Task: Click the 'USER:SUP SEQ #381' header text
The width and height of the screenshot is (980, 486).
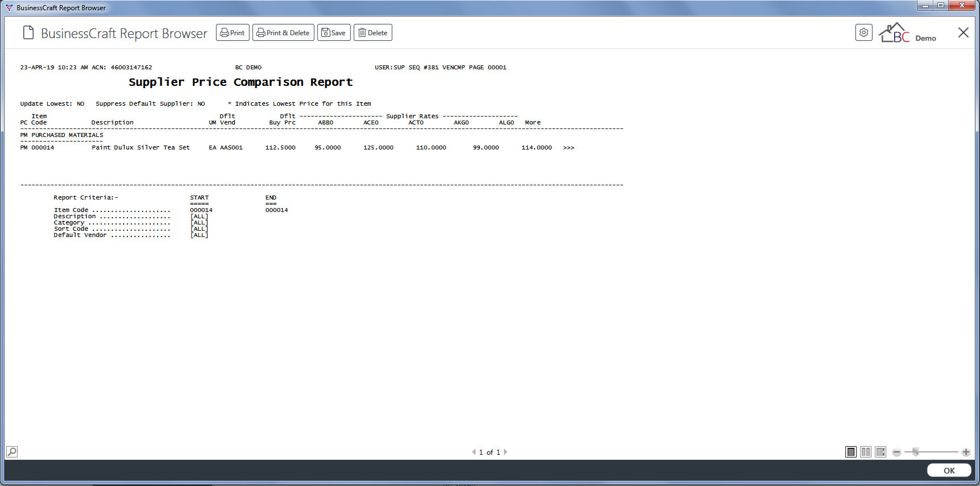Action: (x=407, y=68)
